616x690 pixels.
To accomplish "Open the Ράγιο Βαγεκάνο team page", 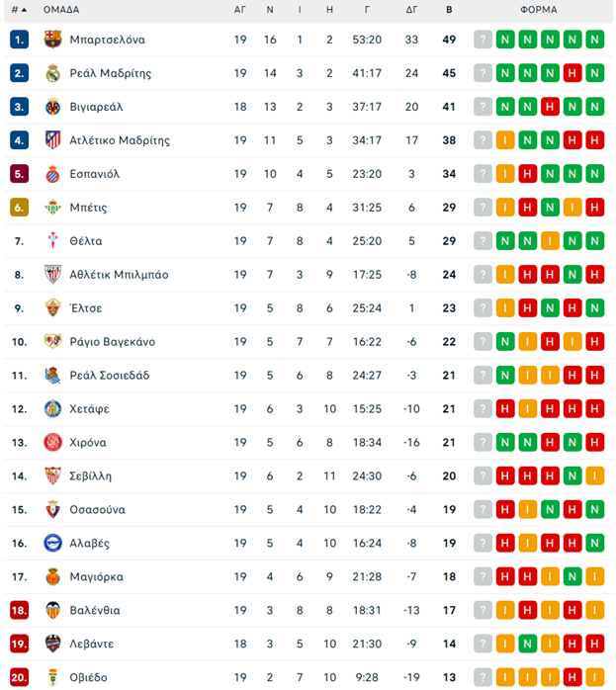I will click(112, 342).
